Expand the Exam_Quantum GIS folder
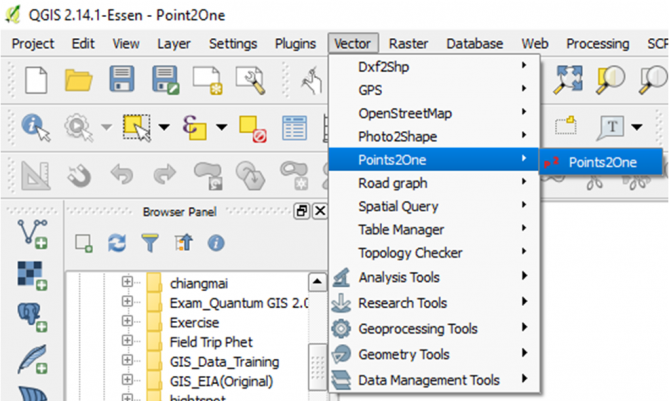The width and height of the screenshot is (669, 401). [127, 301]
